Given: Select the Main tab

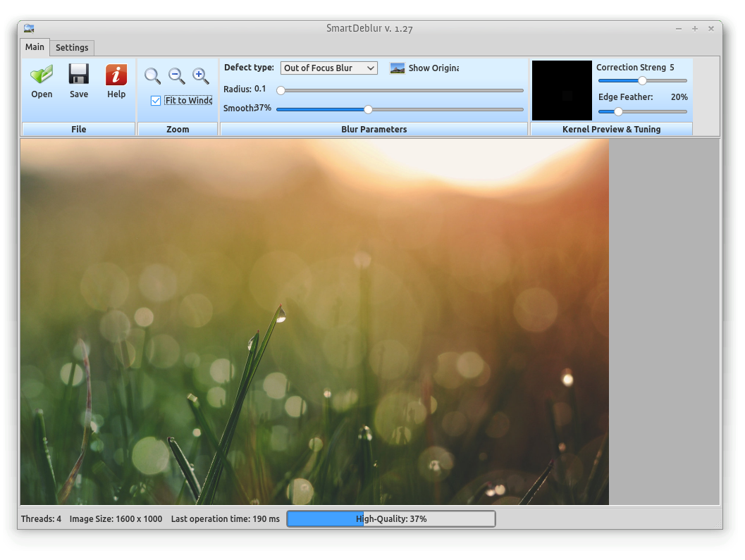Looking at the screenshot, I should coord(35,47).
